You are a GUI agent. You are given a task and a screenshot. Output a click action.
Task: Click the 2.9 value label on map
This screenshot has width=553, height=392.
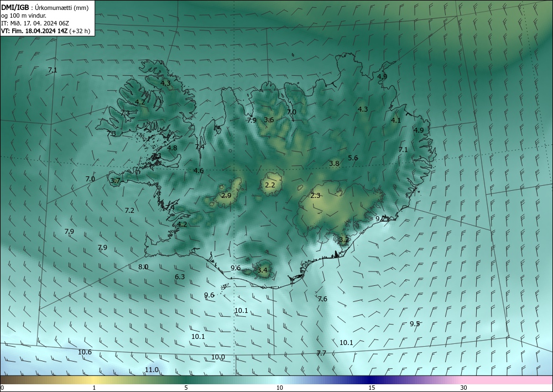coord(226,196)
